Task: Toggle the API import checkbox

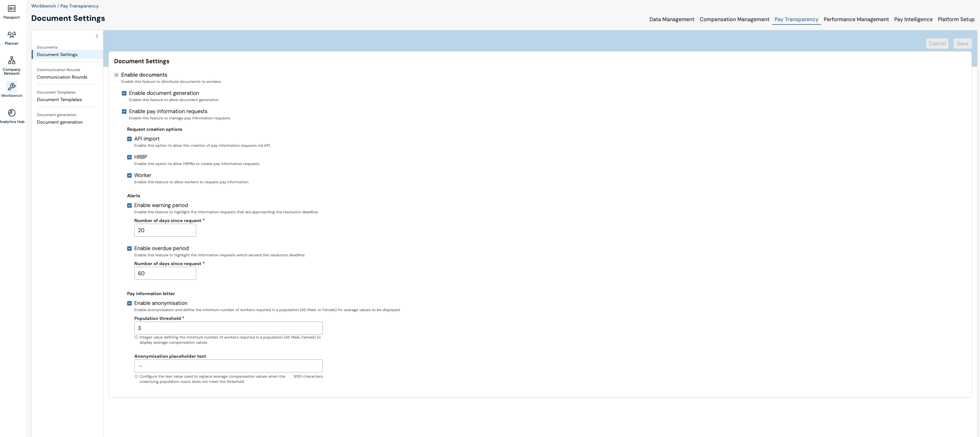Action: point(129,139)
